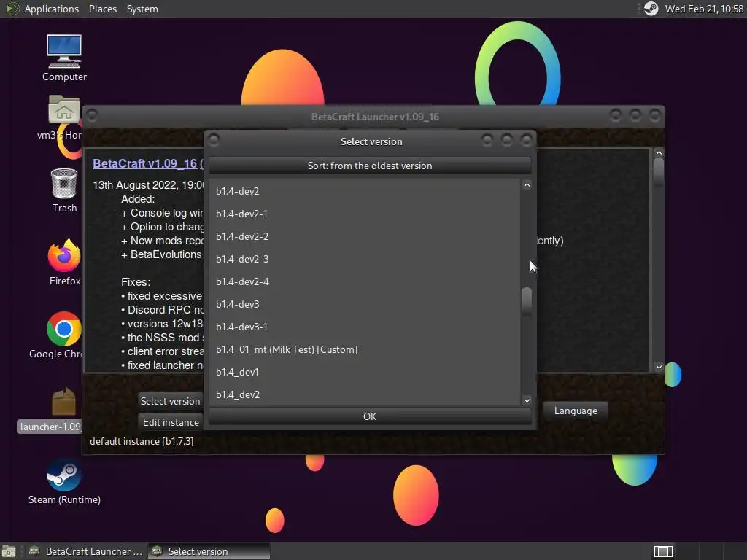
Task: Click changelog scroll up arrow in launcher
Action: 659,153
